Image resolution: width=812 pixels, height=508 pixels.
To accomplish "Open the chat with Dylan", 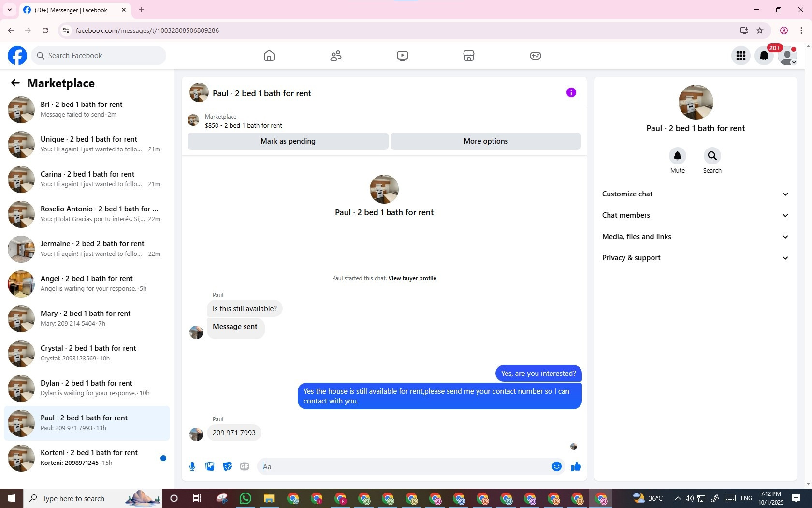I will (x=87, y=388).
